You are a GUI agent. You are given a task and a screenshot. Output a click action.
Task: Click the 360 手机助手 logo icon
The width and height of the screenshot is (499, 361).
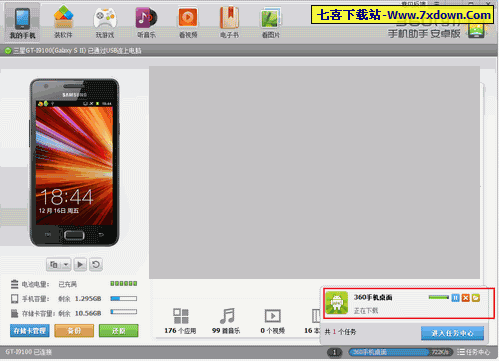tap(476, 31)
